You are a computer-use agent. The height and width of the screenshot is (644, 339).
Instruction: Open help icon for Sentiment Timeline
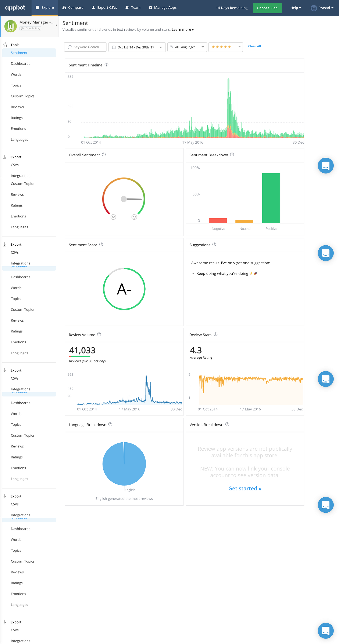106,65
